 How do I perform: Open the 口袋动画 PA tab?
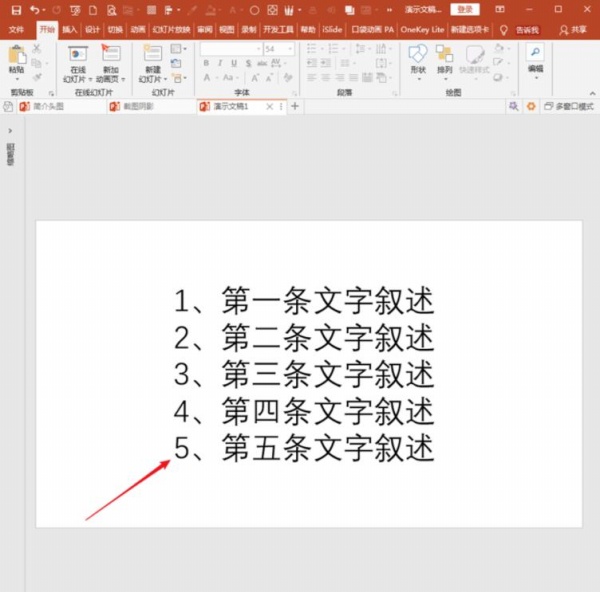[372, 29]
